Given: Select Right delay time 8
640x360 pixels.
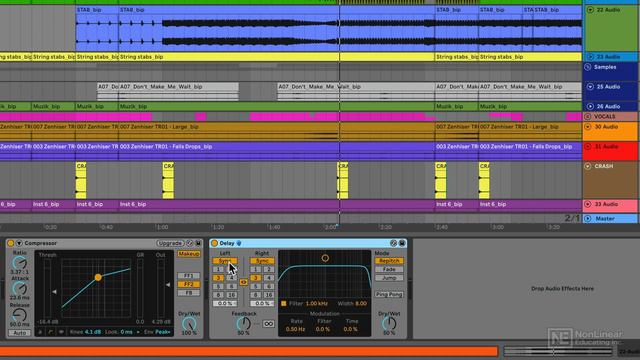Looking at the screenshot, I should pos(256,295).
